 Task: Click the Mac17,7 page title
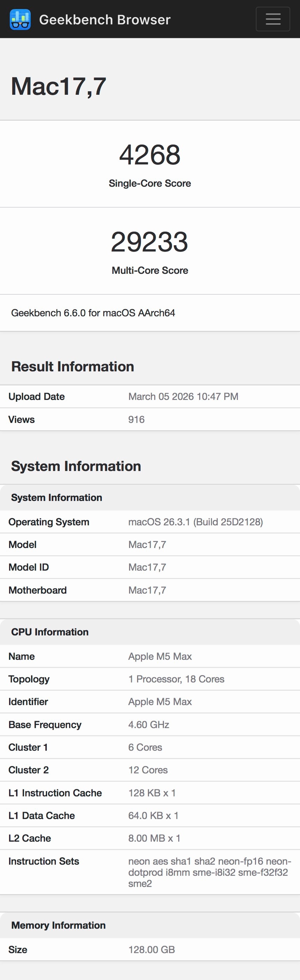tap(59, 86)
